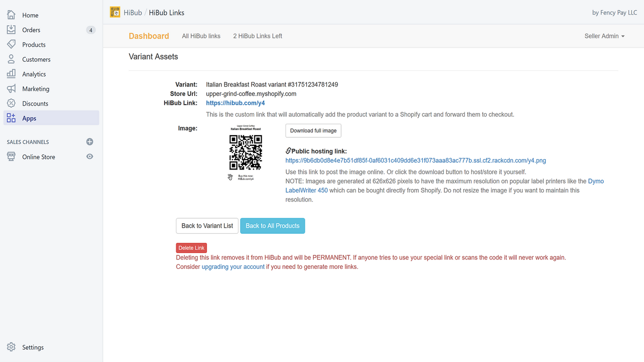
Task: View online store via the eye icon
Action: [90, 156]
